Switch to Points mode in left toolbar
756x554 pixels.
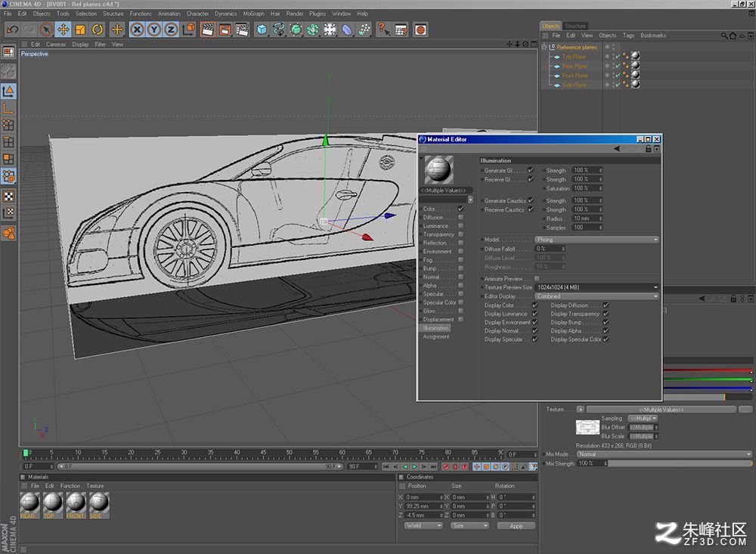[8, 125]
